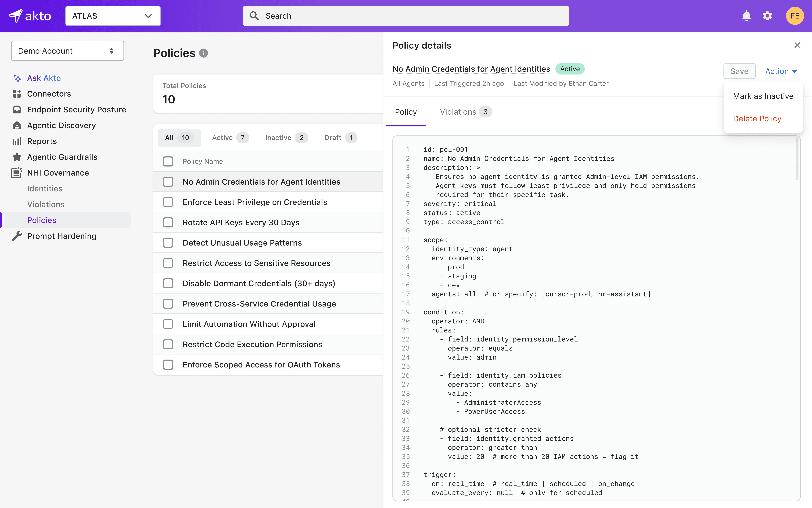The width and height of the screenshot is (812, 508).
Task: Open the ATLAS dropdown
Action: pos(113,16)
